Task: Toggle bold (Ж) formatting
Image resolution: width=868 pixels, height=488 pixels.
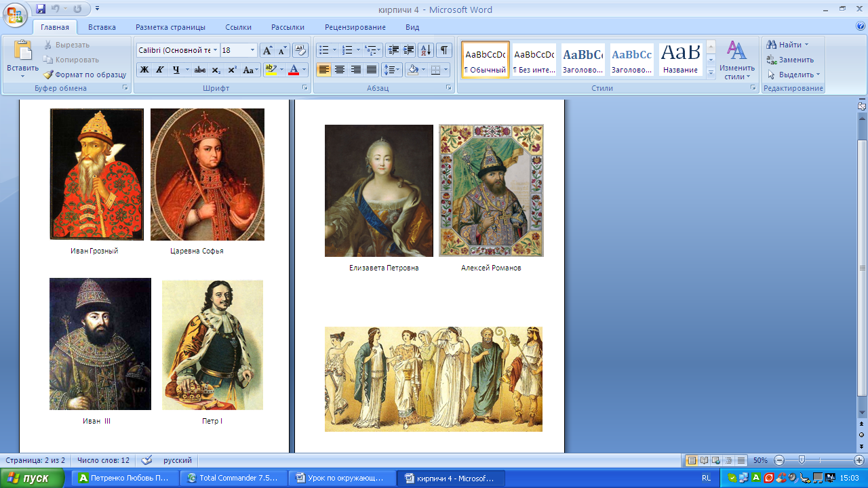Action: point(144,70)
